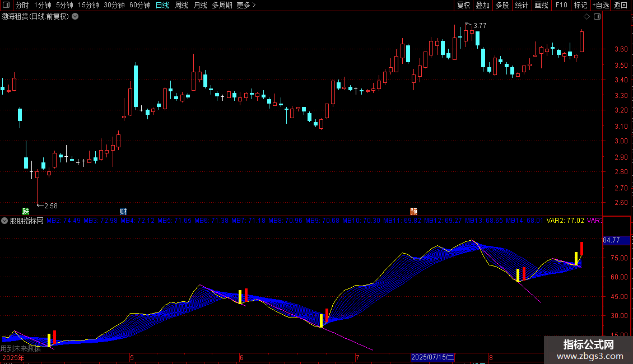The image size is (633, 364).
Task: Click the 复权 button
Action: 463,5
